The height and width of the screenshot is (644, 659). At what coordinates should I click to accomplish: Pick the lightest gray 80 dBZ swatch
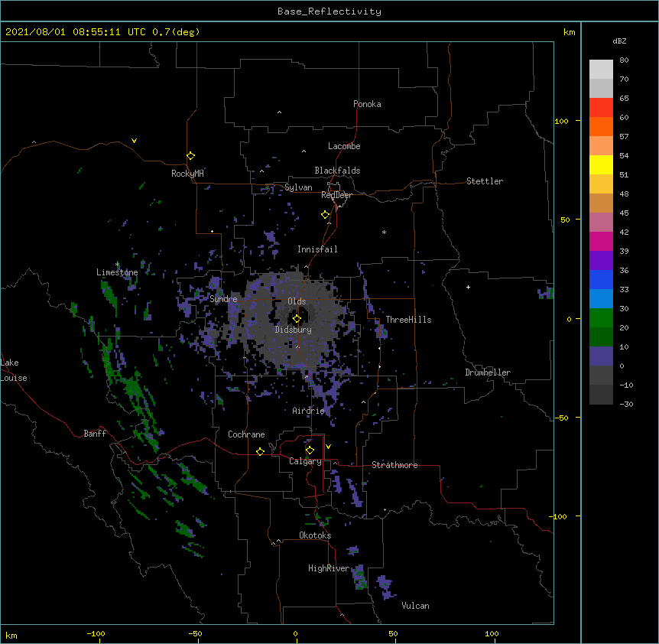(601, 70)
